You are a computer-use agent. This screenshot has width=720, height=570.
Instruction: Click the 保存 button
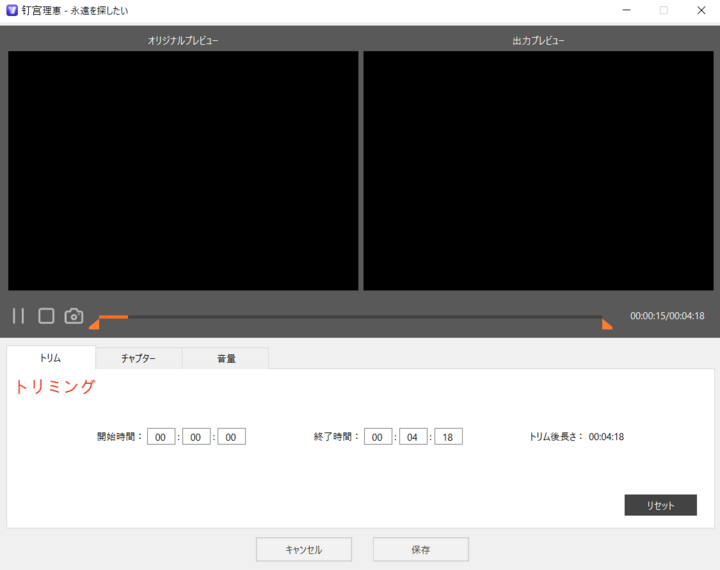(x=421, y=549)
